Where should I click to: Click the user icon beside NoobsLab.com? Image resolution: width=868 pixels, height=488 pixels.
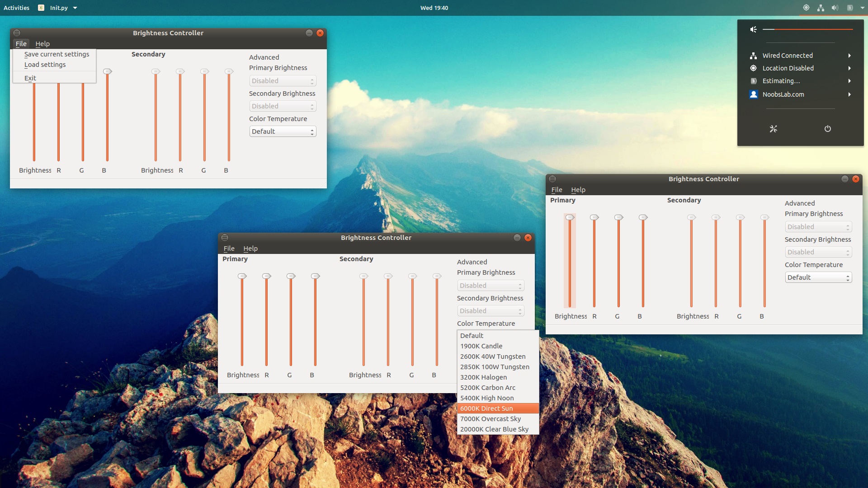click(753, 94)
